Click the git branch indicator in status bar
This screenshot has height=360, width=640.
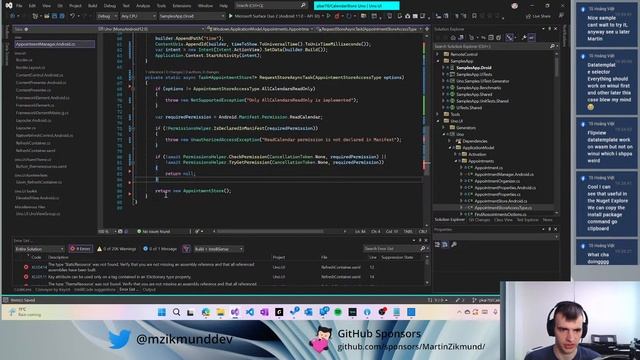pyautogui.click(x=486, y=300)
